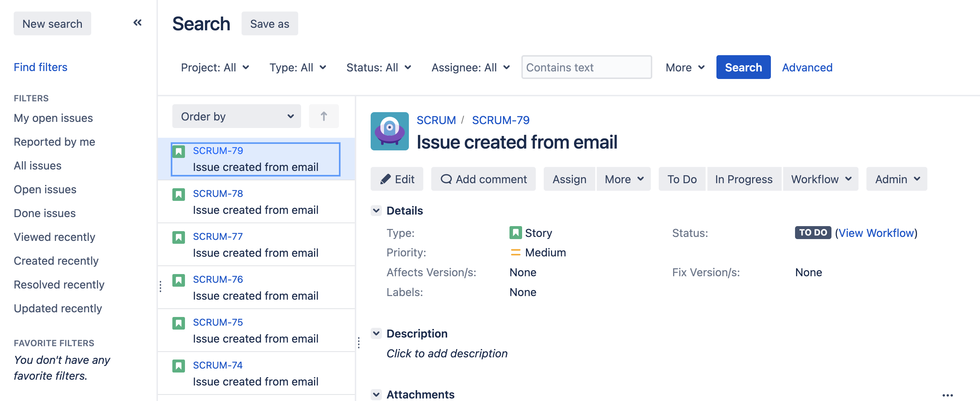980x401 pixels.
Task: Collapse the filters sidebar with double-chevron icon
Action: click(x=137, y=23)
